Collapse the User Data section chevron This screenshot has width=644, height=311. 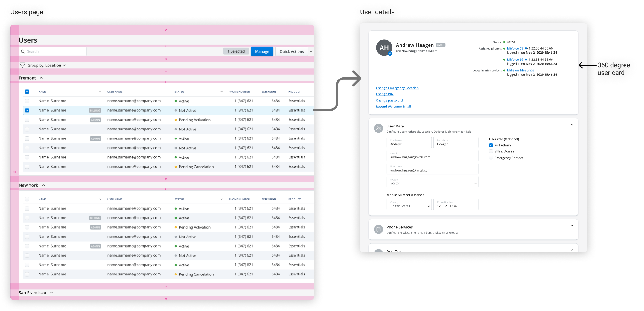572,125
